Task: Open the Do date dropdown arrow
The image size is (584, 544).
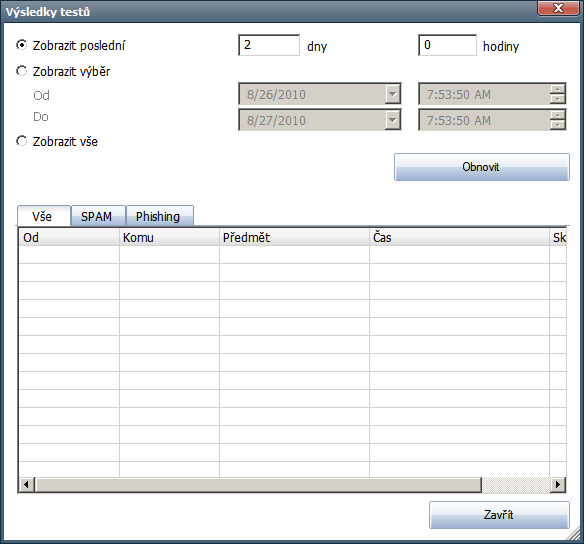Action: [393, 120]
